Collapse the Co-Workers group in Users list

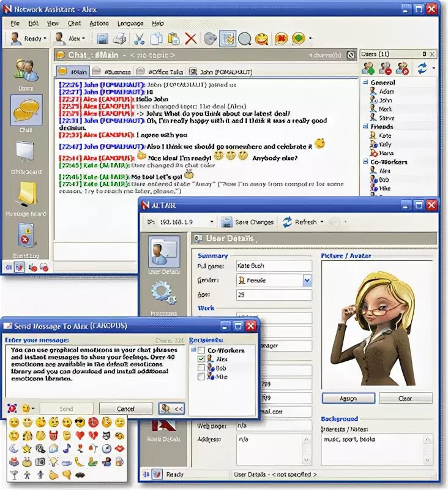[365, 162]
